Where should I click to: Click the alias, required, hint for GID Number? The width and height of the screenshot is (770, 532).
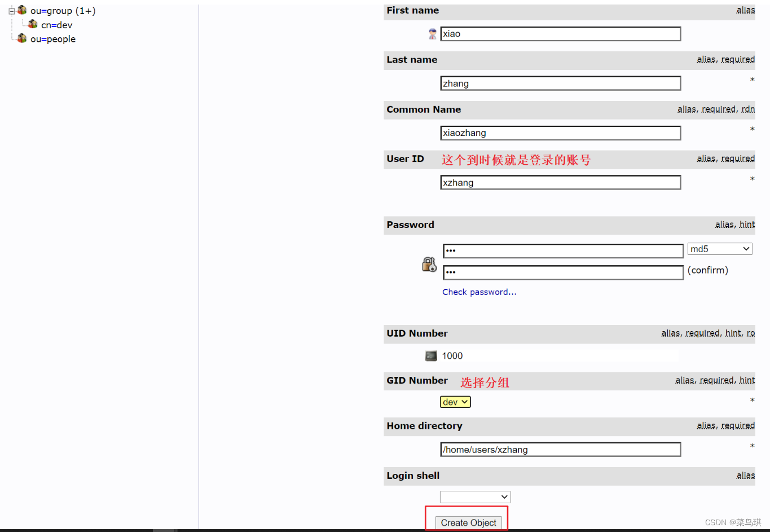tap(715, 380)
